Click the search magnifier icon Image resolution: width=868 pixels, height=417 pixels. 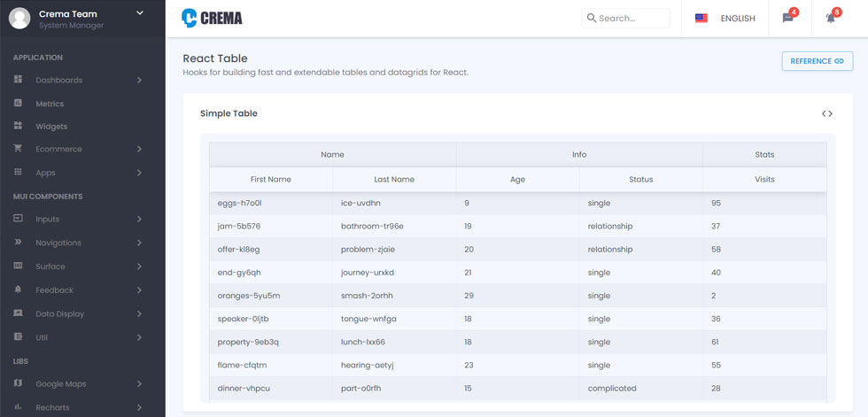tap(592, 19)
